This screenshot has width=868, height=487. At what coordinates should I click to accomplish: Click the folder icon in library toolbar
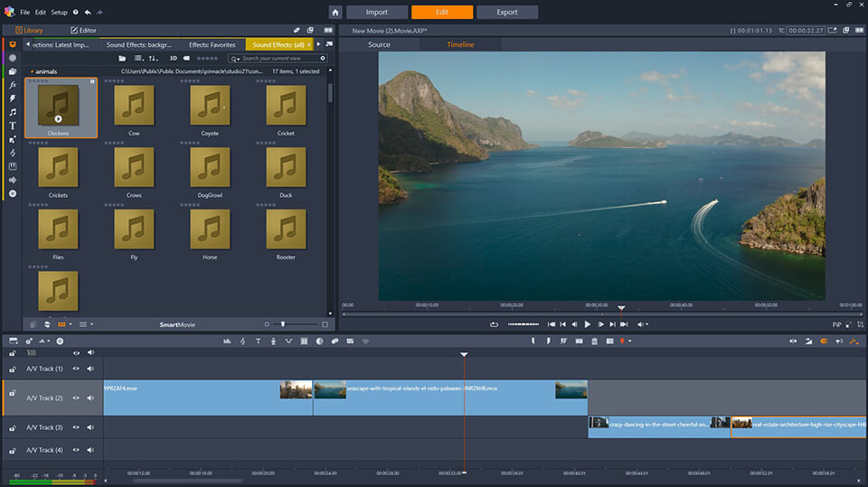122,58
